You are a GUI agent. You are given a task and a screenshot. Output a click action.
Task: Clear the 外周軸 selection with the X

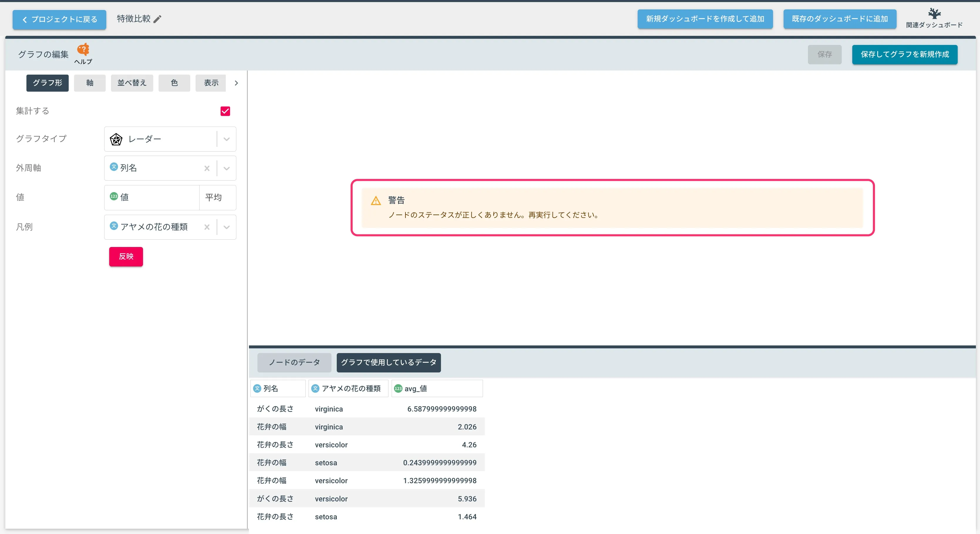click(x=207, y=168)
